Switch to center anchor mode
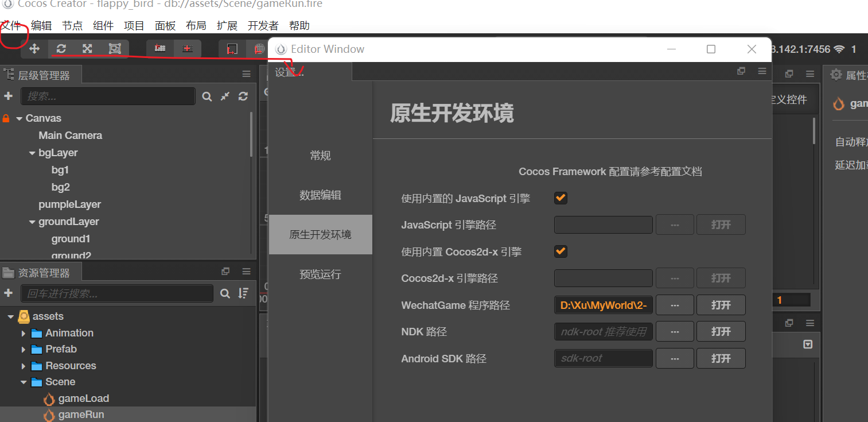Image resolution: width=868 pixels, height=422 pixels. tap(188, 49)
